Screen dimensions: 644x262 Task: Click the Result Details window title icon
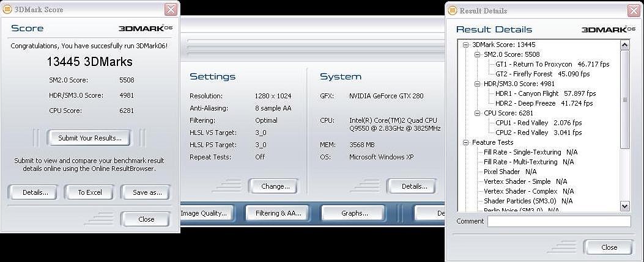pos(453,10)
